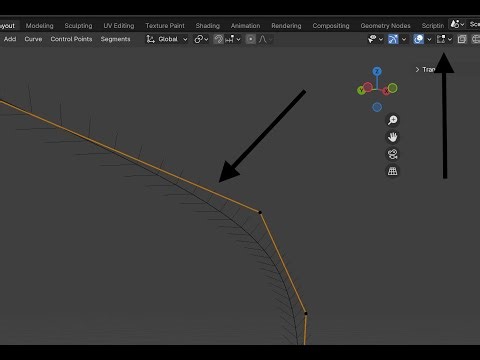Open curve edit mode overlays icon
Viewport: 480px width, 360px height.
pyautogui.click(x=441, y=39)
